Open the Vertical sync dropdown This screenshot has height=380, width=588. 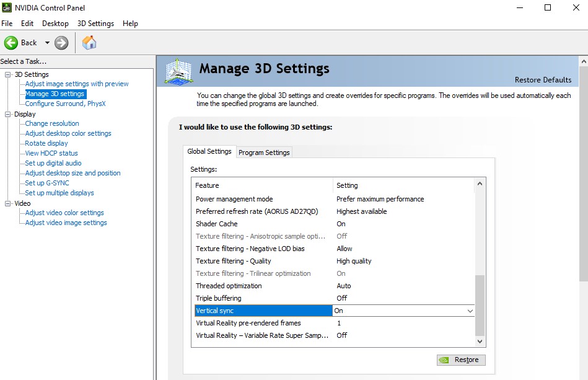470,311
